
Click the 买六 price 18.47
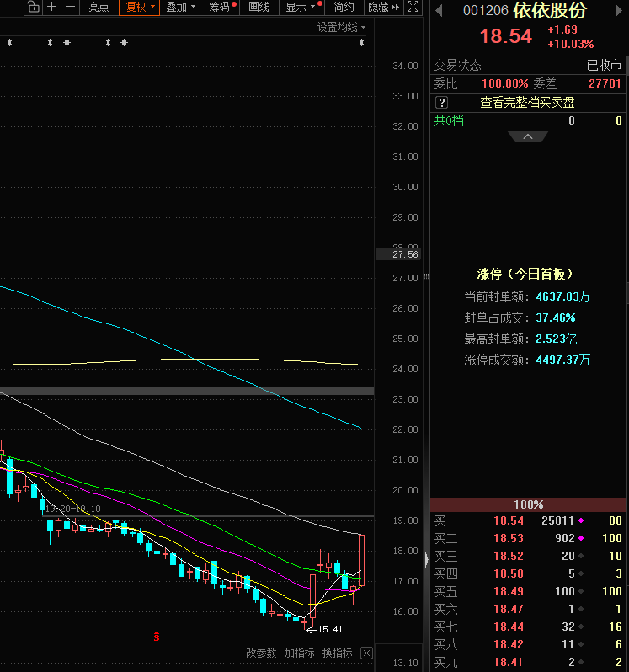tap(509, 609)
